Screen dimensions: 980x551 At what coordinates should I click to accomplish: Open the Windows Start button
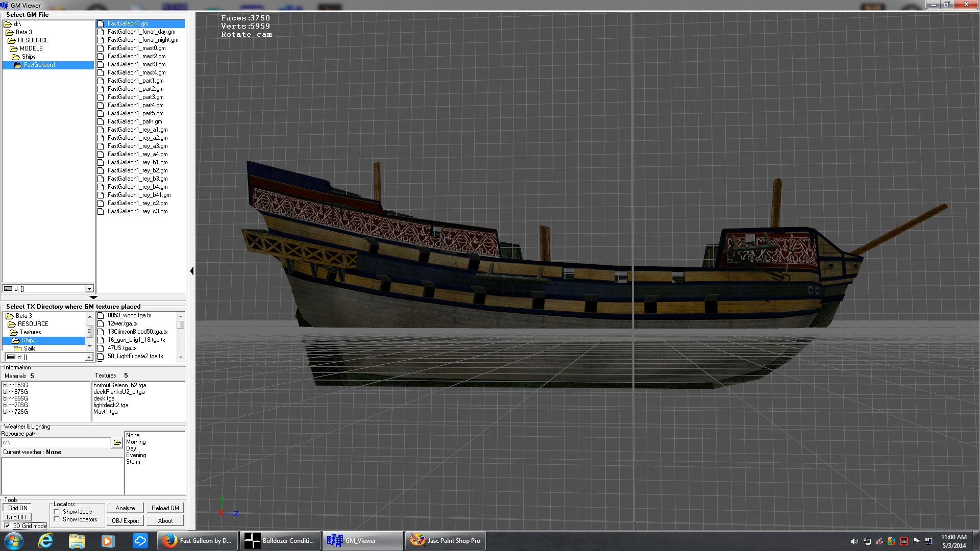point(14,541)
